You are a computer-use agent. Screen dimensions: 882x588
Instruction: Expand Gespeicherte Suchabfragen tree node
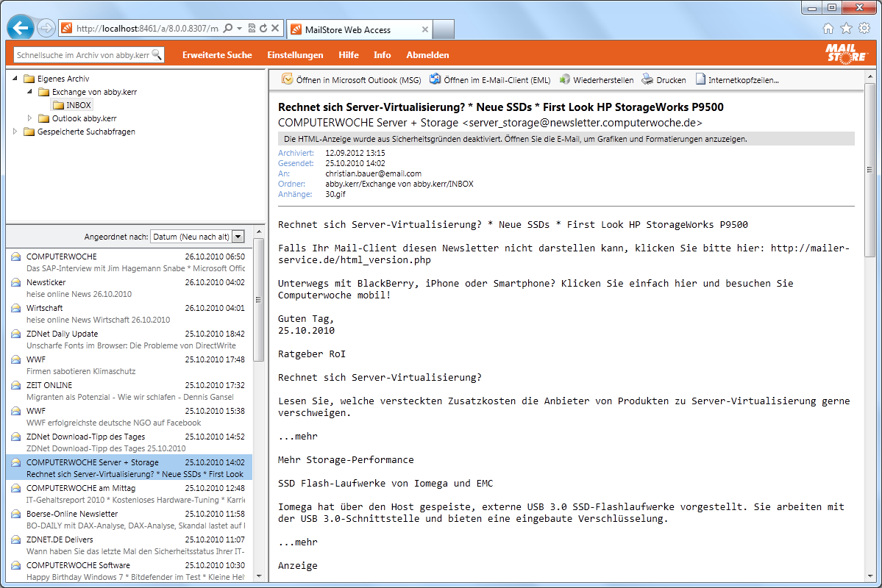(x=15, y=132)
